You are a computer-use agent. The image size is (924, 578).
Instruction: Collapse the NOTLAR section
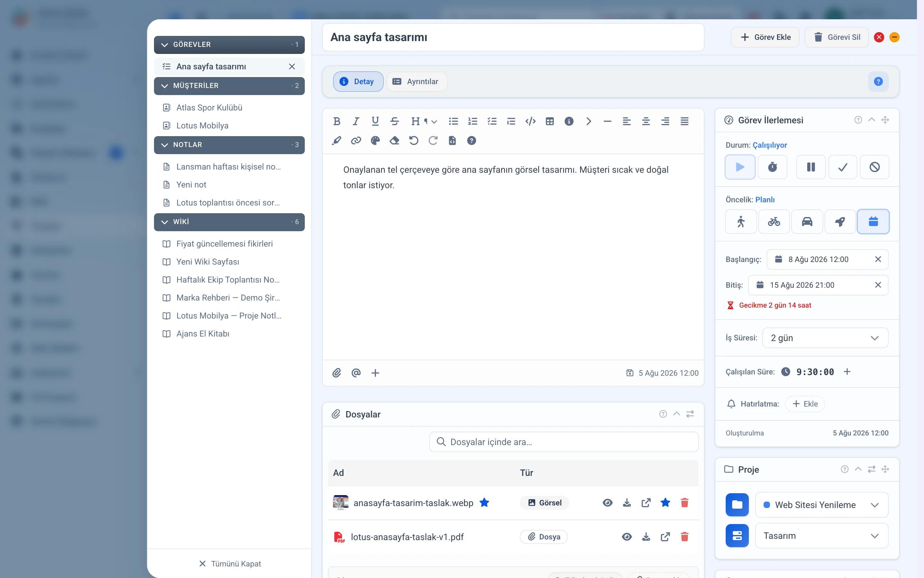point(229,145)
